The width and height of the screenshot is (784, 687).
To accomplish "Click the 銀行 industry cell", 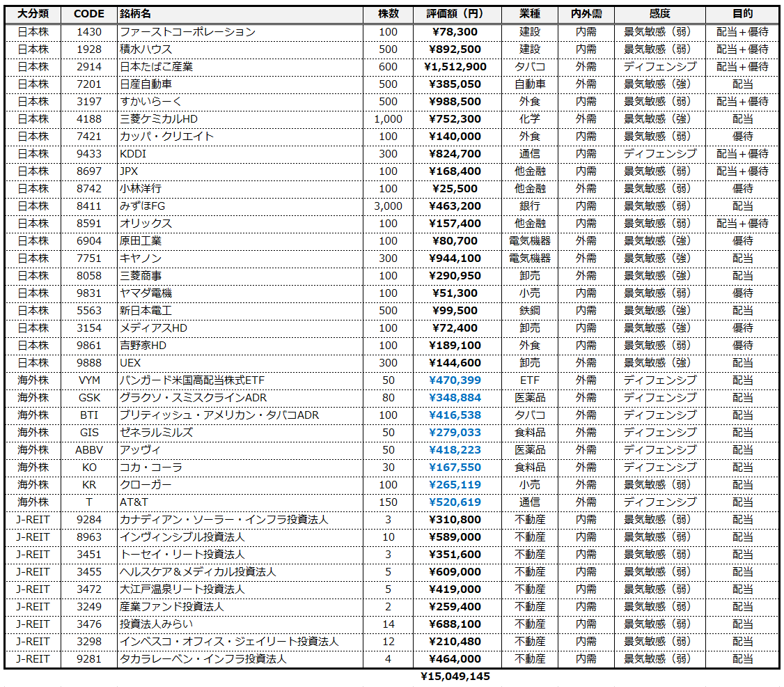I will (529, 206).
